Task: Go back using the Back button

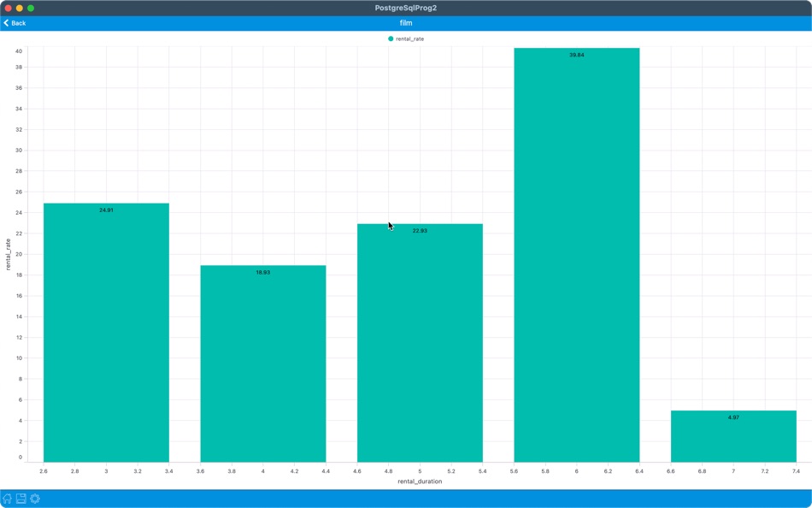Action: (x=15, y=23)
